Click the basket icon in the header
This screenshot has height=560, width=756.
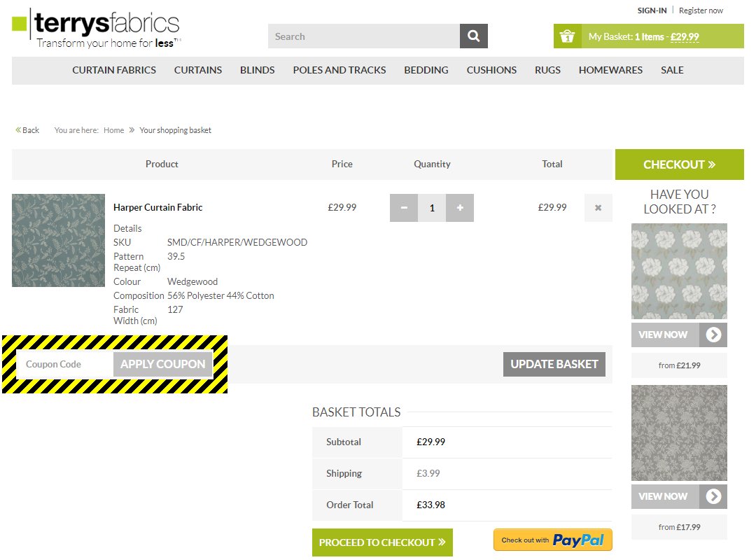click(567, 36)
